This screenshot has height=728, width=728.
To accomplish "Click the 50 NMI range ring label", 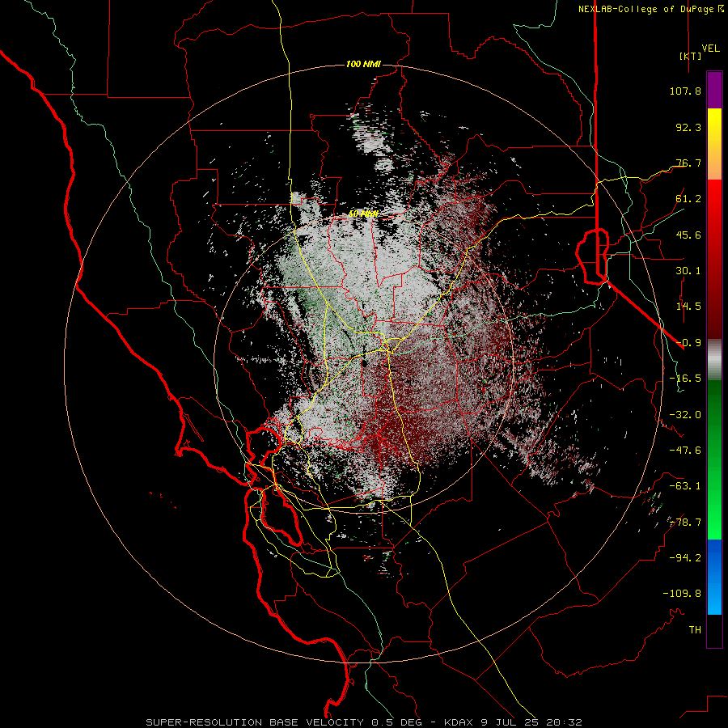I will pos(363,214).
